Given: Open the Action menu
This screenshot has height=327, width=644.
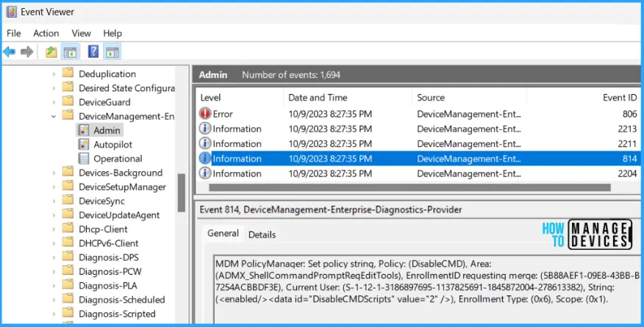Looking at the screenshot, I should pyautogui.click(x=46, y=33).
